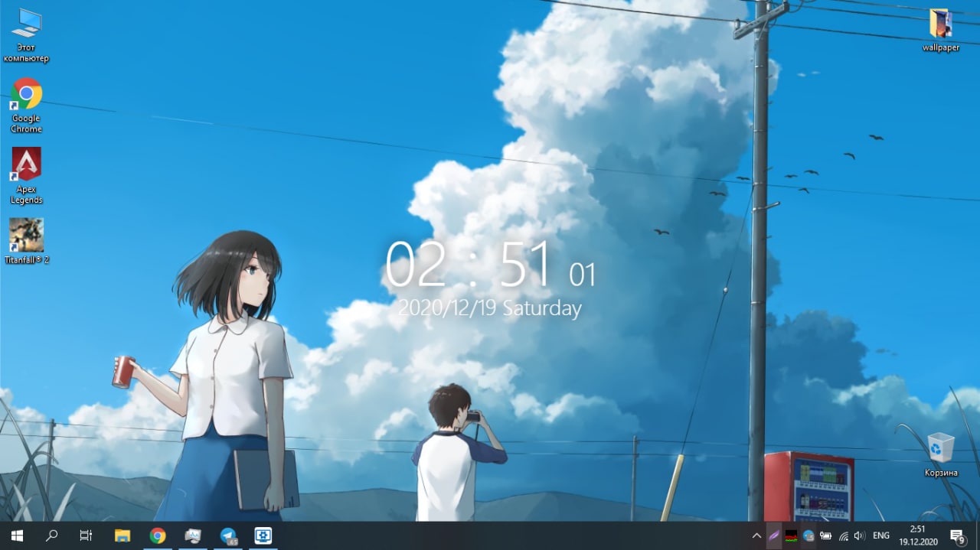980x550 pixels.
Task: Open Chrome from the taskbar
Action: click(x=158, y=535)
